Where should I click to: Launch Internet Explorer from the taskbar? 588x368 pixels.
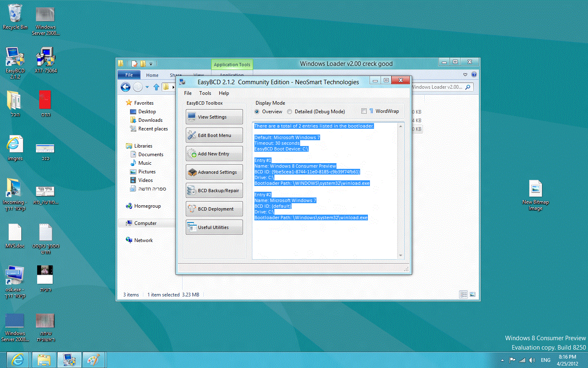[18, 360]
